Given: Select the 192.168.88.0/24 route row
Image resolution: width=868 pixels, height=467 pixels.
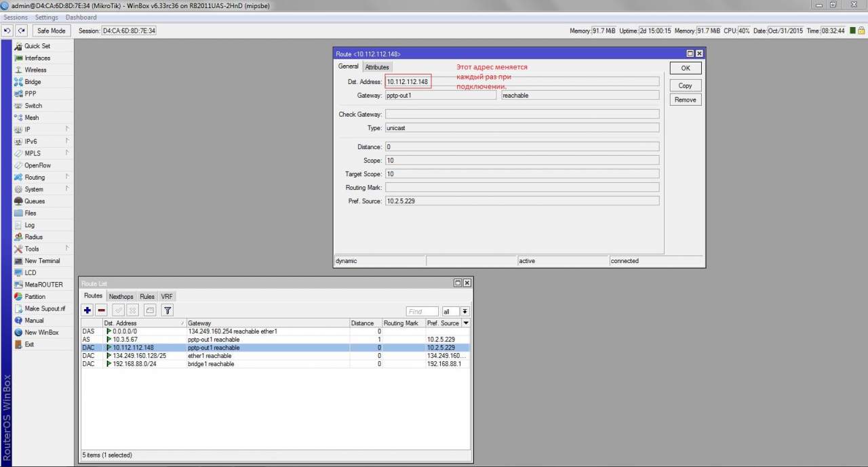Looking at the screenshot, I should 275,364.
